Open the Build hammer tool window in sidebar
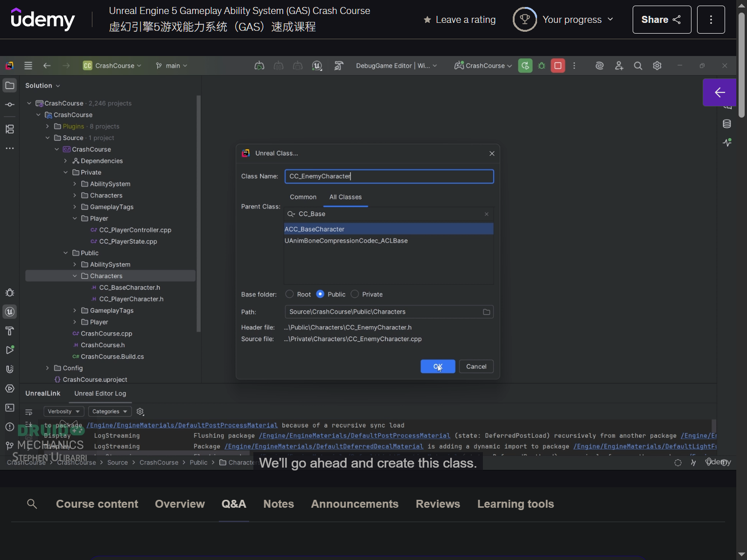Image resolution: width=747 pixels, height=560 pixels. coord(10,331)
